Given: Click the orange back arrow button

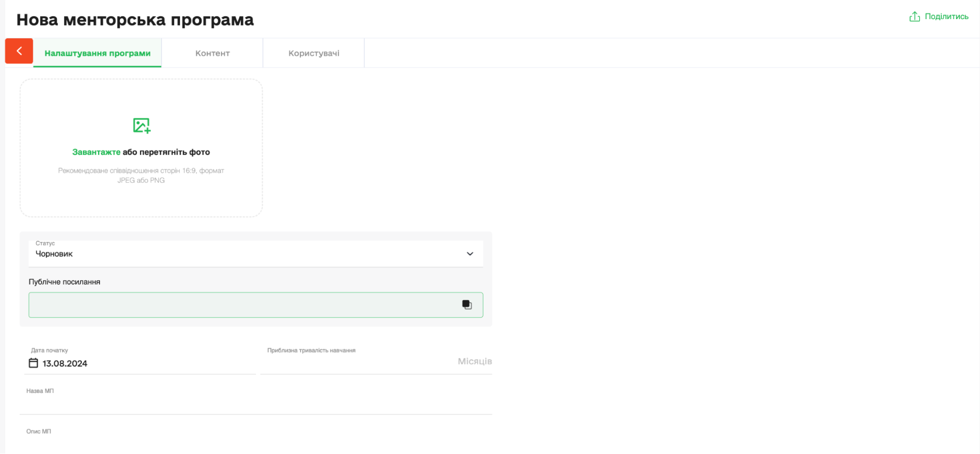Looking at the screenshot, I should click(19, 51).
